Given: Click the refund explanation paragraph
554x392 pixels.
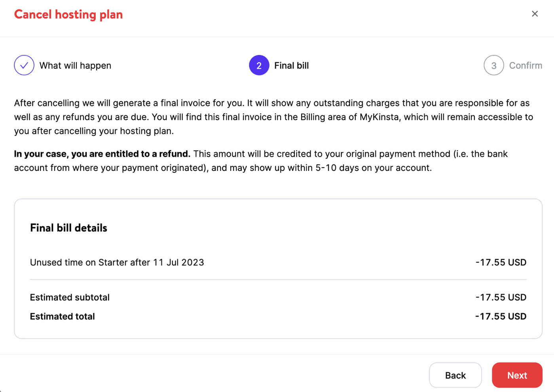Looking at the screenshot, I should tap(261, 161).
